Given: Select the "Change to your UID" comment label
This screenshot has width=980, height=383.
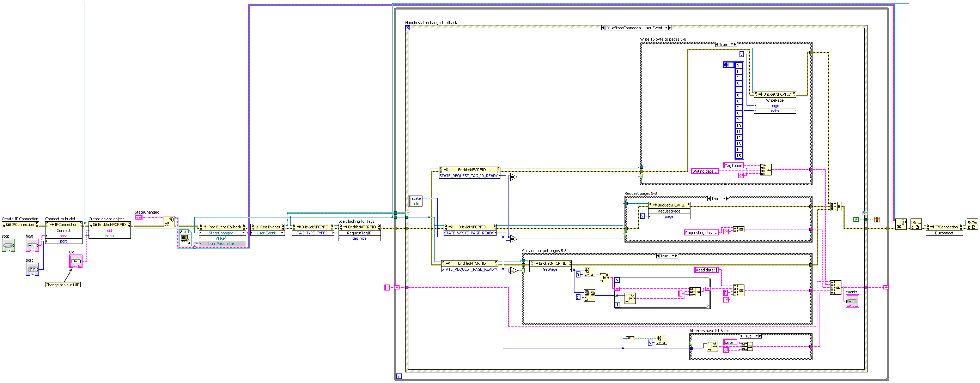Looking at the screenshot, I should (63, 285).
